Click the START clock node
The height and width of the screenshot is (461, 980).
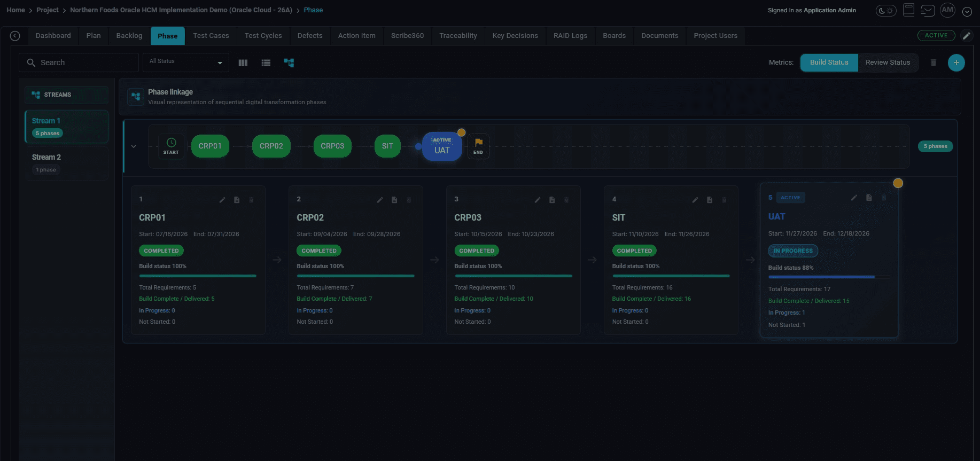click(x=171, y=146)
